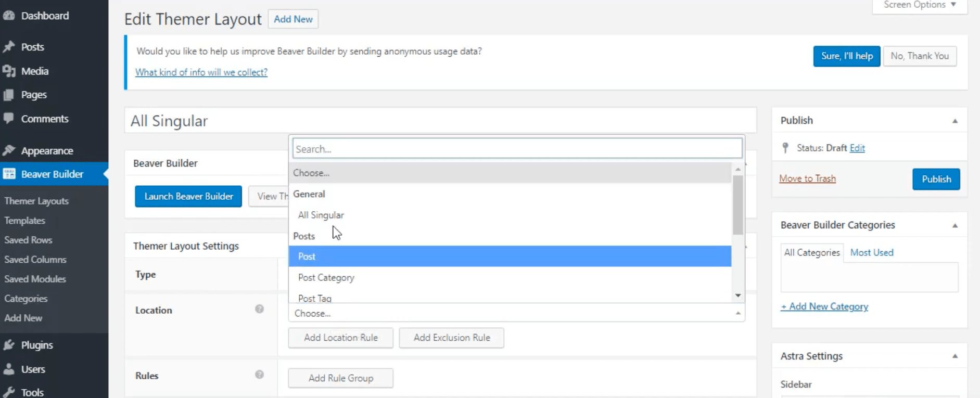Viewport: 980px width, 398px height.
Task: Click dropdown list scroll up arrow
Action: 738,169
